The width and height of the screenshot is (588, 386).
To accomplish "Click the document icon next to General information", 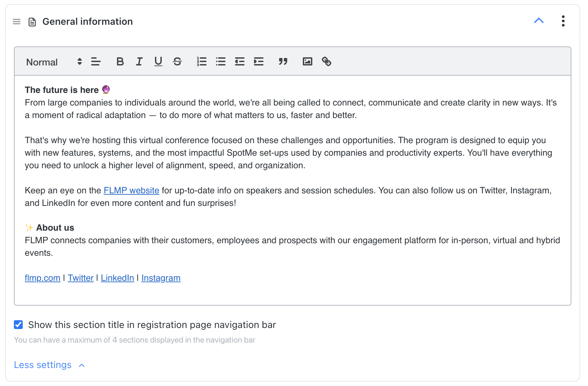I will (32, 22).
